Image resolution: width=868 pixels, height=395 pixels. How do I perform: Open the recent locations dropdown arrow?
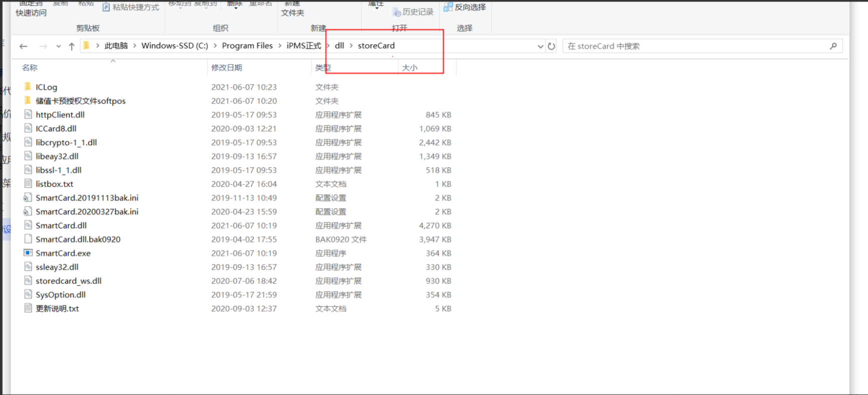[x=59, y=46]
